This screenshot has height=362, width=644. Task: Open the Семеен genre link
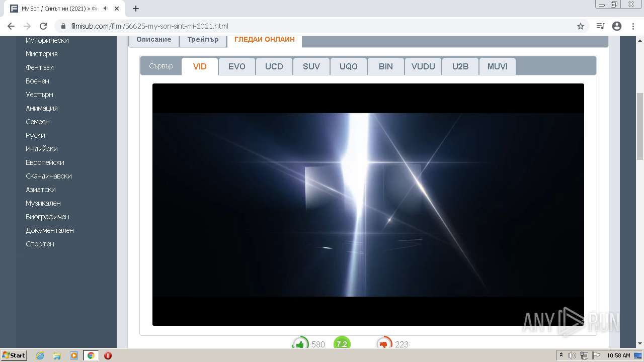[x=38, y=122]
